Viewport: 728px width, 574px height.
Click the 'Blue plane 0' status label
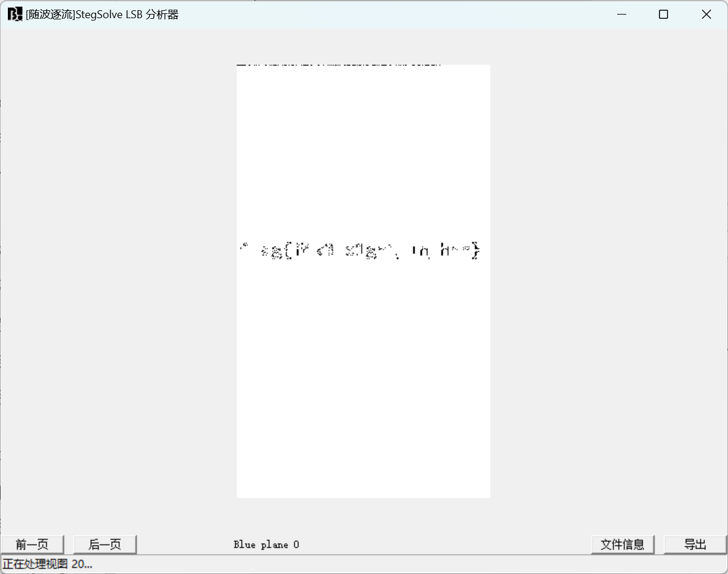tap(266, 544)
